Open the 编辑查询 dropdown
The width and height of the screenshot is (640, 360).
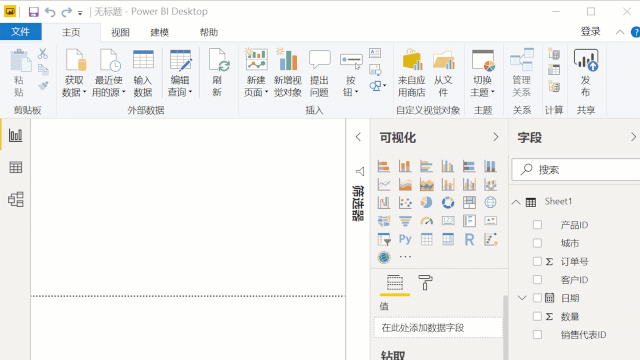180,73
